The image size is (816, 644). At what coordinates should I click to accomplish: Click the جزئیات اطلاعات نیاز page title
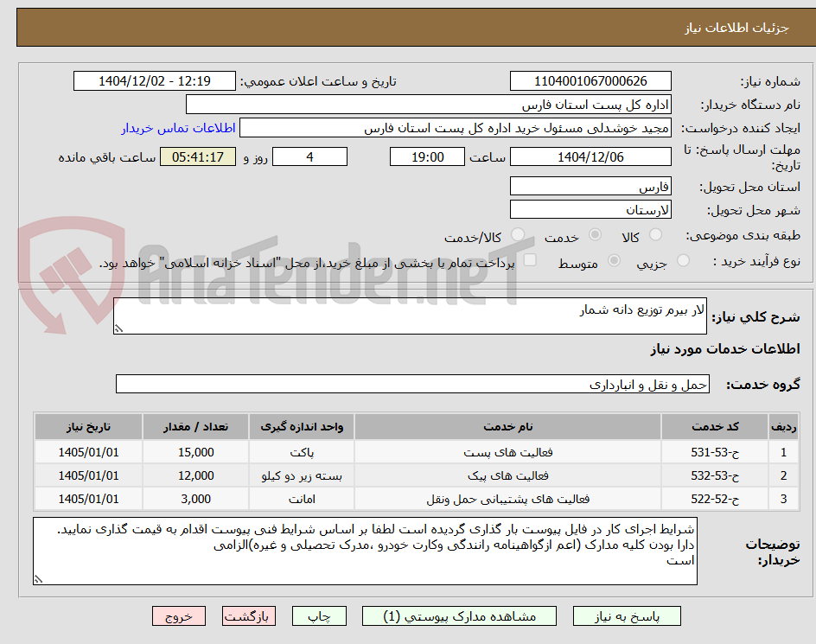736,28
